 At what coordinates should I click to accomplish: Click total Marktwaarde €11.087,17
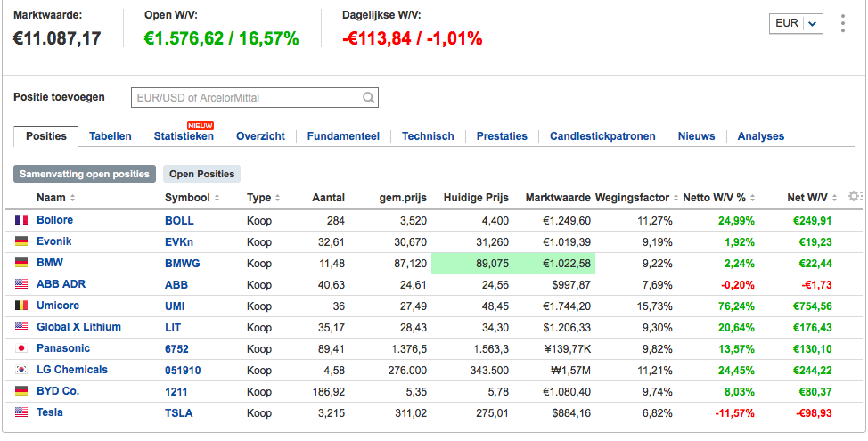57,38
